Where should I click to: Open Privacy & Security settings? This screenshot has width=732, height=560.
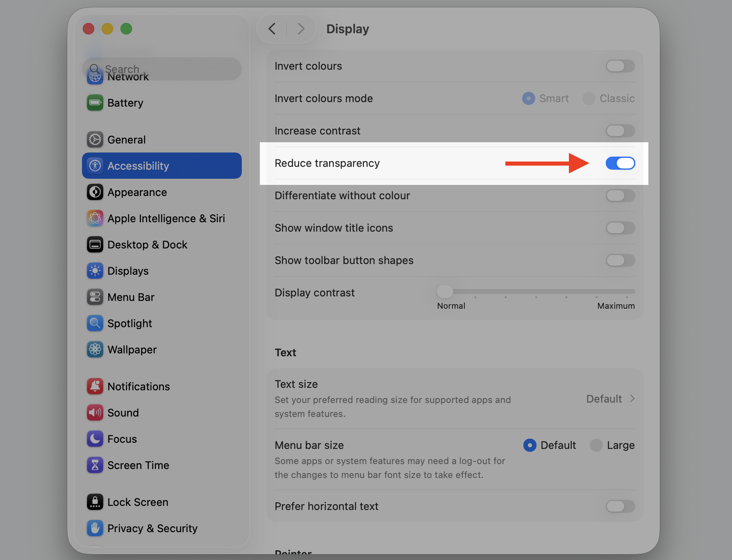coord(162,528)
